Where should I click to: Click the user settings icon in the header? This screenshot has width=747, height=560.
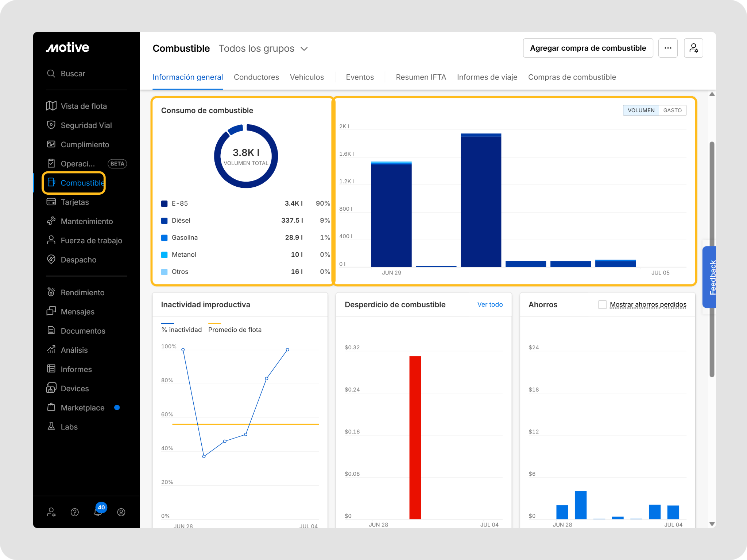(693, 48)
